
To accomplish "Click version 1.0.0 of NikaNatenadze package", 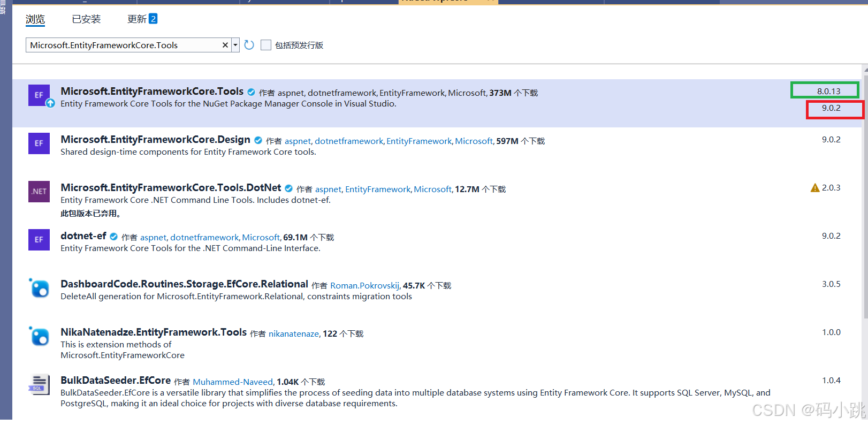I will [x=831, y=332].
